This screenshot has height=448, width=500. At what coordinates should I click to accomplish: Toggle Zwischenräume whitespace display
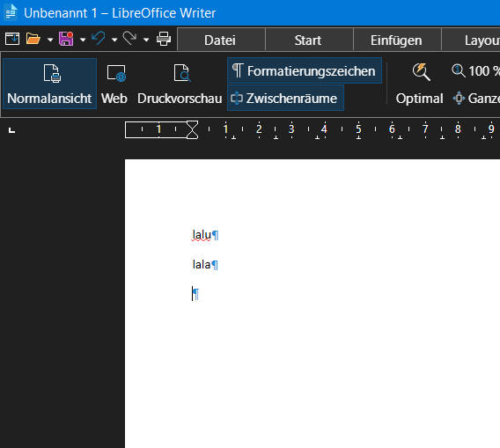click(x=285, y=98)
